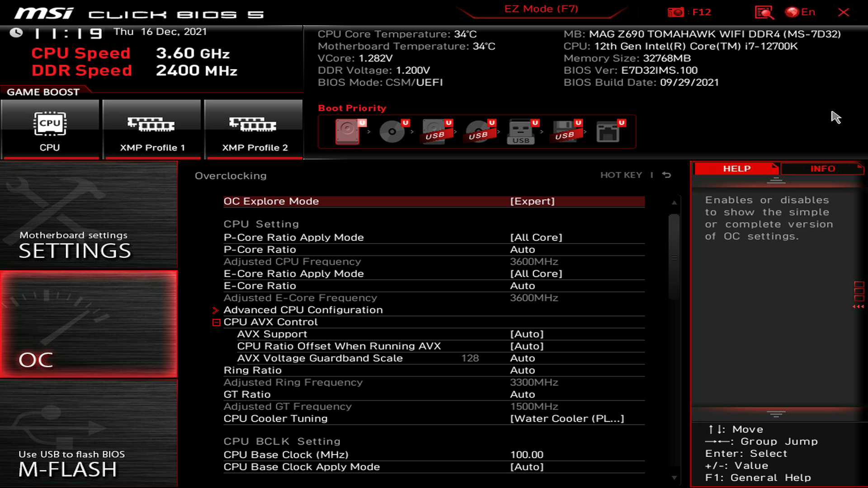
Task: Open the BIOS search magnifier icon
Action: pos(764,12)
